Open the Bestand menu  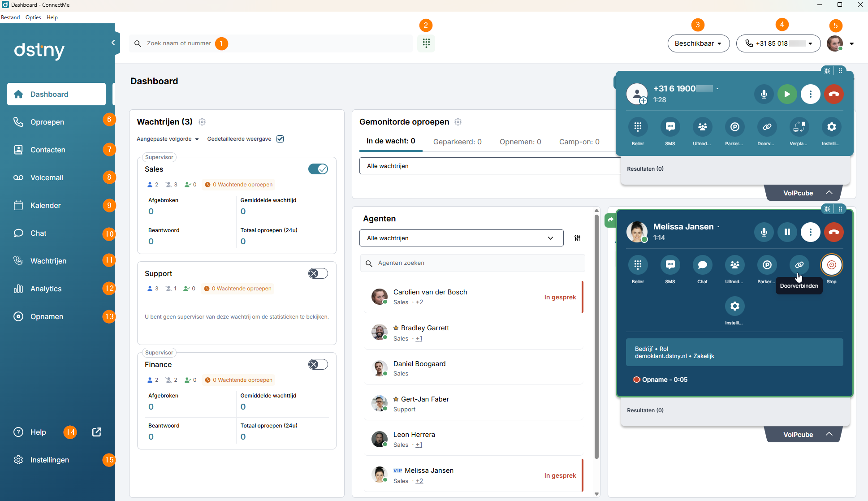(x=10, y=17)
